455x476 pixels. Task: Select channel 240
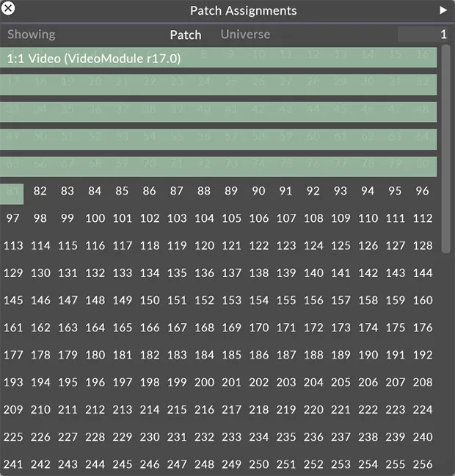pos(423,437)
